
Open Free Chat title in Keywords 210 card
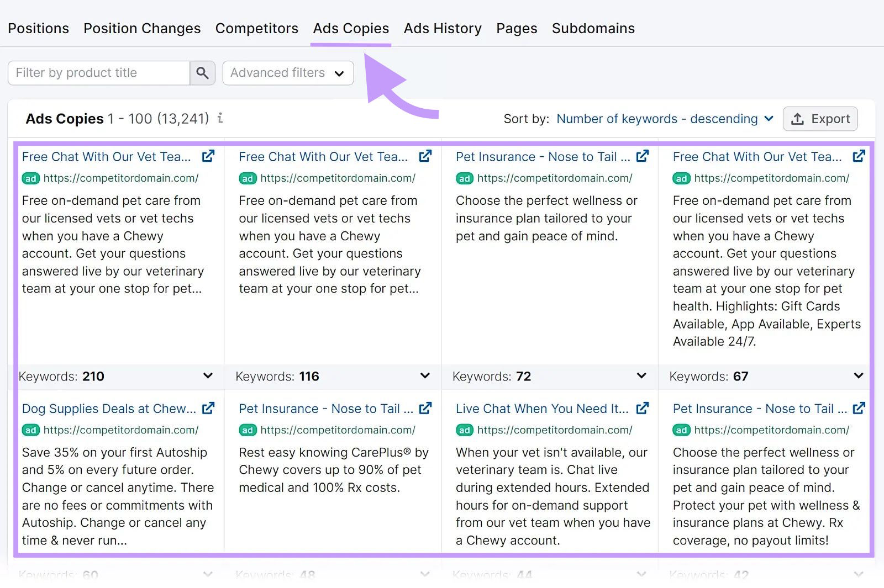(107, 157)
